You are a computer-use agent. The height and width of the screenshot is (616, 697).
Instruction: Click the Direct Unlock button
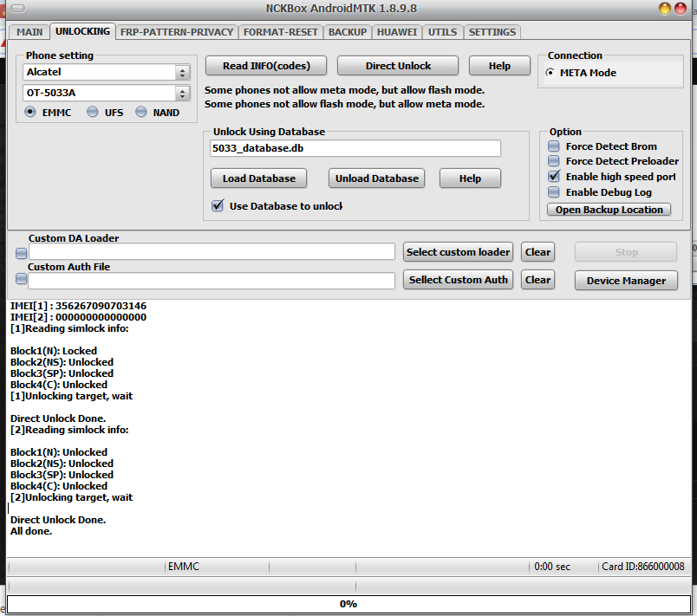pyautogui.click(x=398, y=66)
